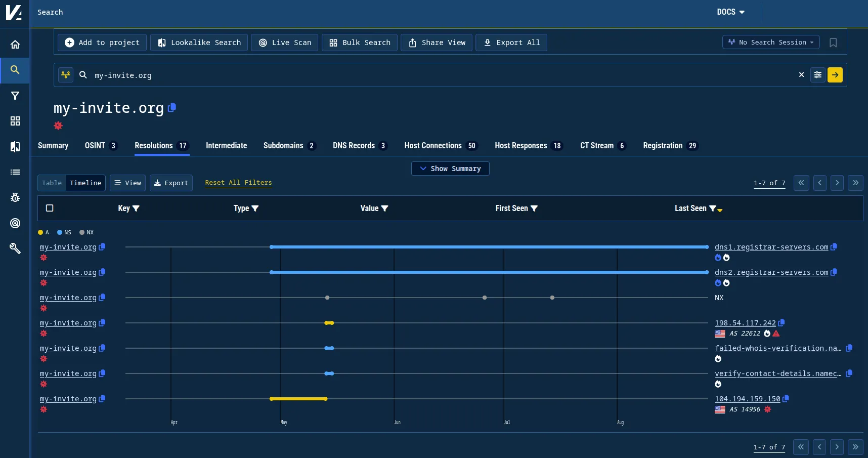Click Add to project button
Viewport: 868px width, 458px height.
click(x=102, y=43)
